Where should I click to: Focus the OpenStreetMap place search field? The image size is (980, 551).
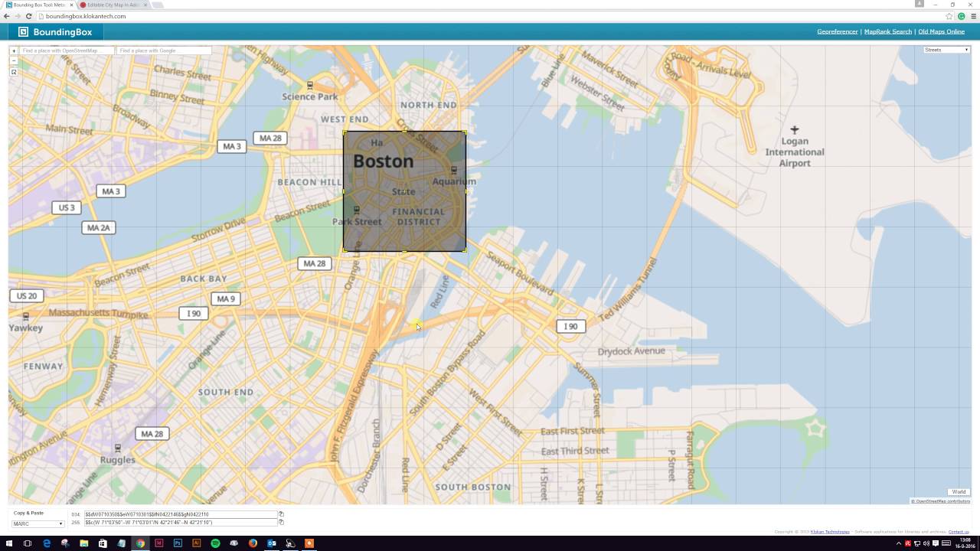tap(67, 51)
